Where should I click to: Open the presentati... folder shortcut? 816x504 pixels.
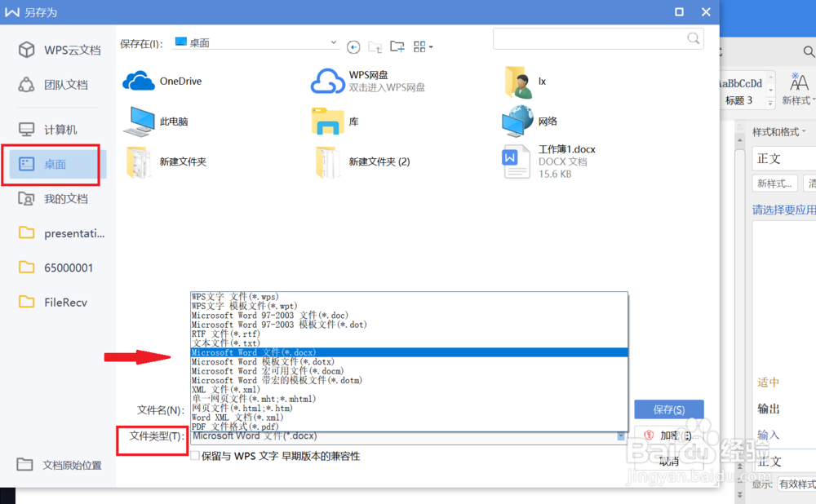pos(61,233)
